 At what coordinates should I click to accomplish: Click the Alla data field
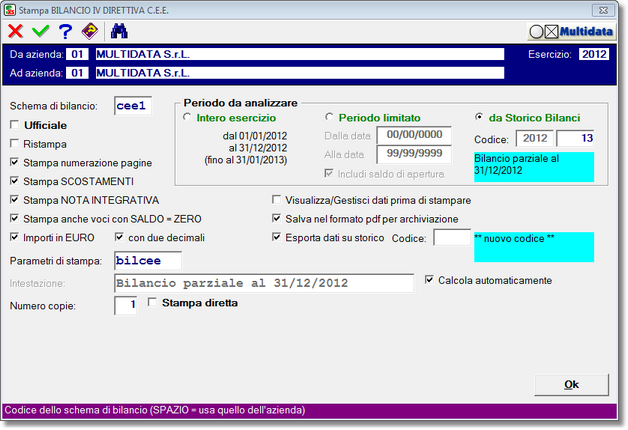click(414, 154)
